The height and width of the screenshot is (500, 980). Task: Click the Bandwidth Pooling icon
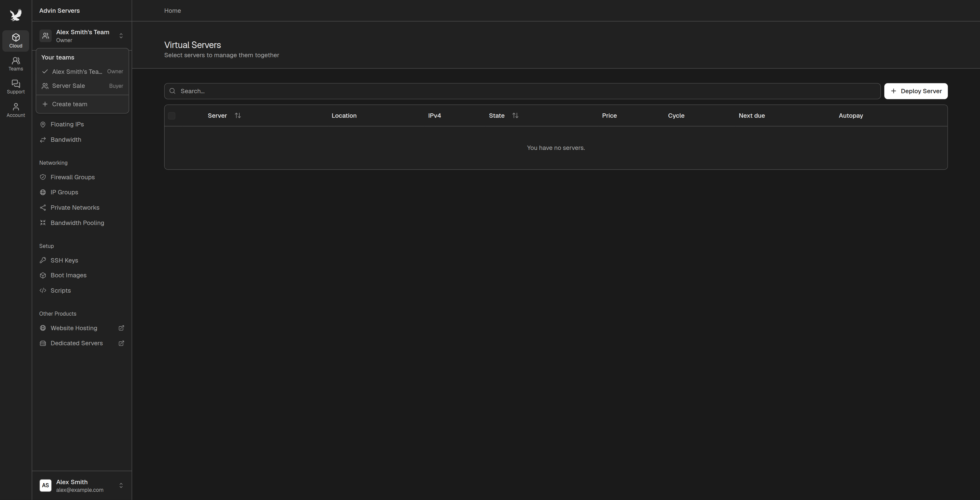43,223
